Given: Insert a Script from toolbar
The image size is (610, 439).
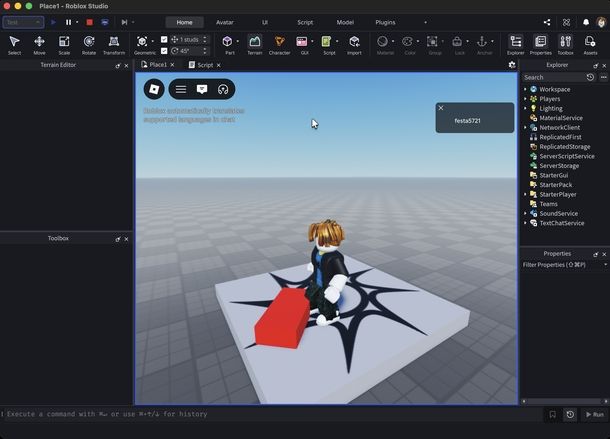Looking at the screenshot, I should point(327,42).
